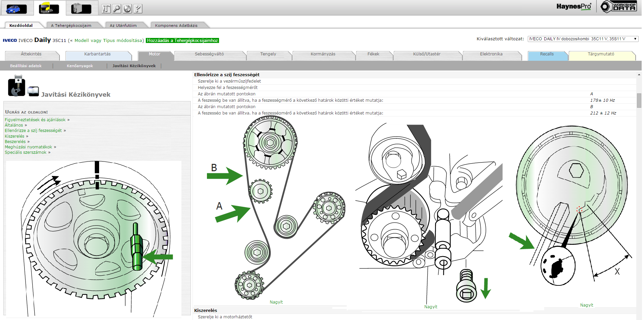Image resolution: width=644 pixels, height=320 pixels.
Task: Click the vertical scrollbar thumb
Action: (639, 100)
